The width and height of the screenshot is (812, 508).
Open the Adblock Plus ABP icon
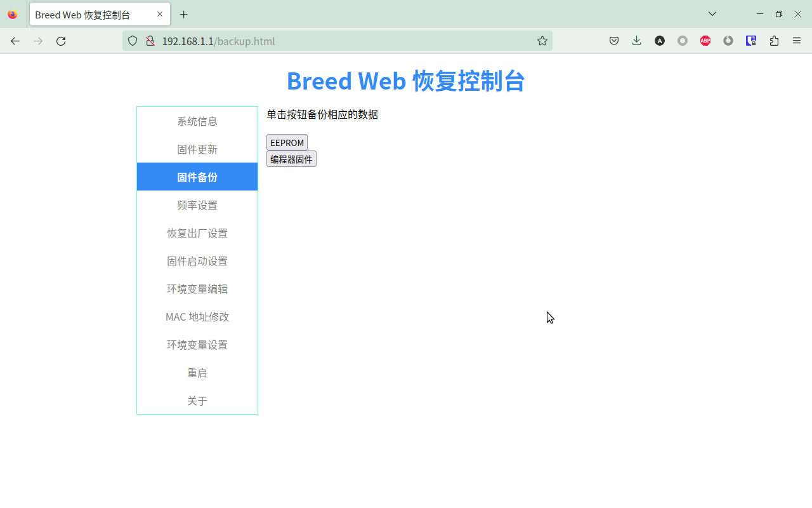coord(705,41)
